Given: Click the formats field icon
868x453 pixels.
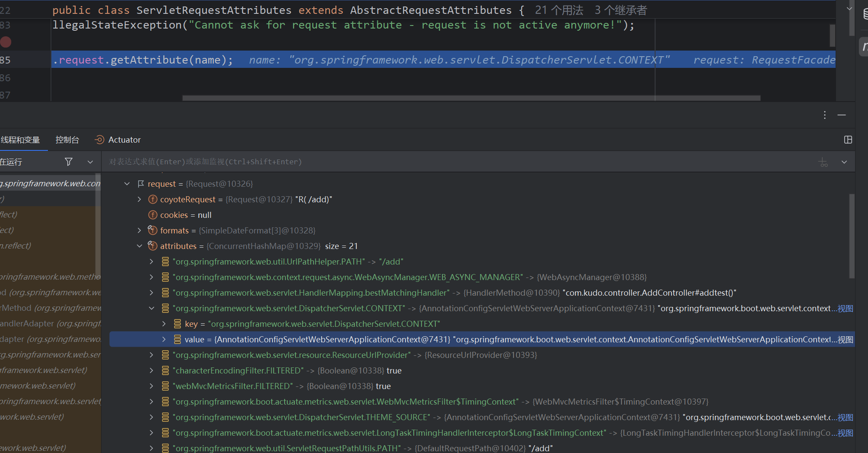Looking at the screenshot, I should coord(152,230).
